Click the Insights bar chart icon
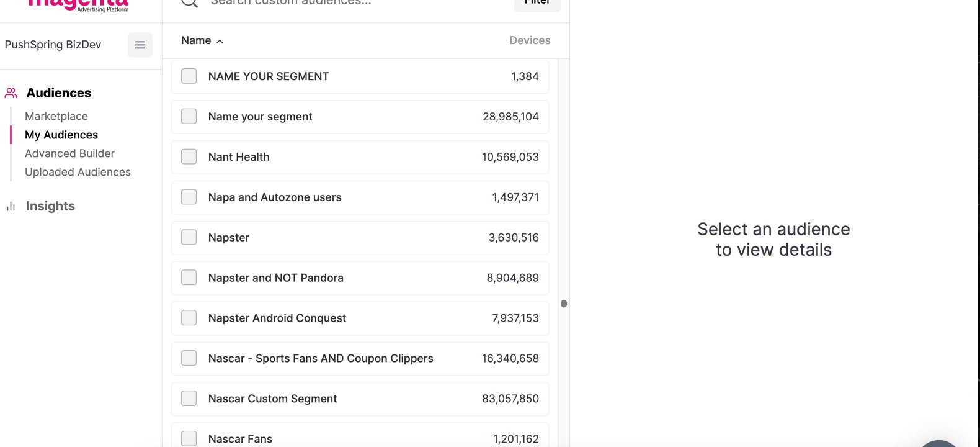 [x=11, y=206]
